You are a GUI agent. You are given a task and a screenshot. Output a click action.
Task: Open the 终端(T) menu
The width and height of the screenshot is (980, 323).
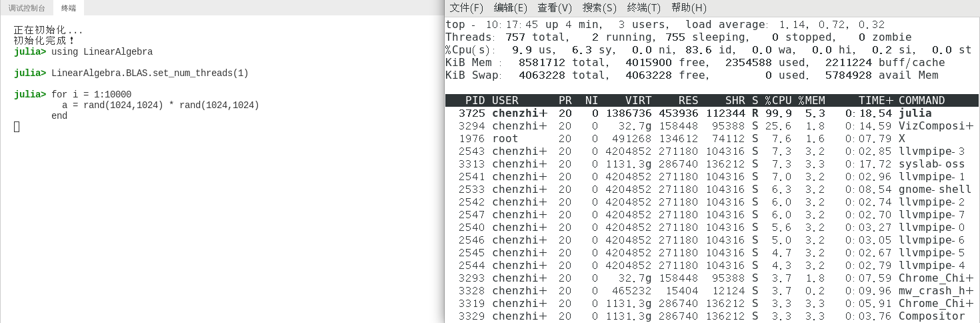click(x=643, y=8)
